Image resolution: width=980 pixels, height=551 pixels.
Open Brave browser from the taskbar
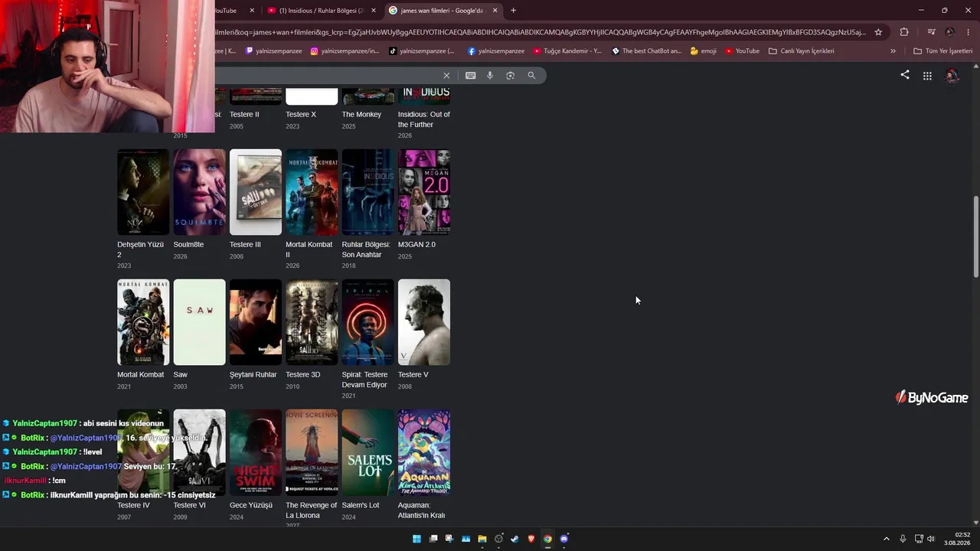click(x=531, y=539)
